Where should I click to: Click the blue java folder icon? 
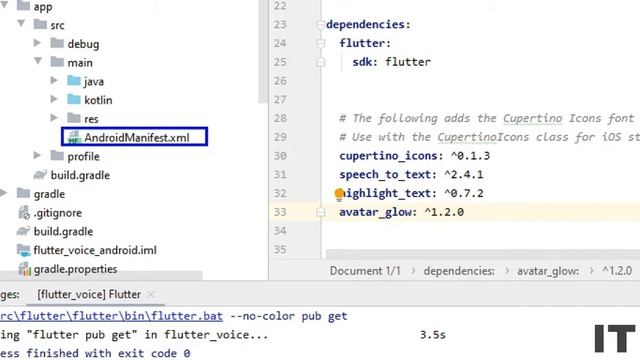[x=74, y=80]
